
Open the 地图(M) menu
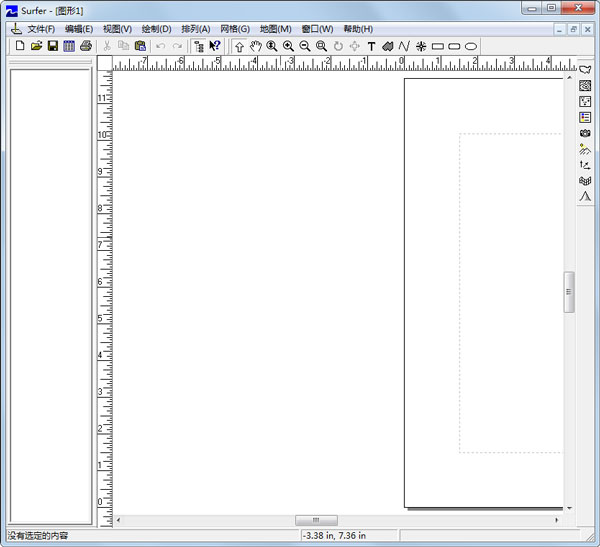pyautogui.click(x=275, y=29)
